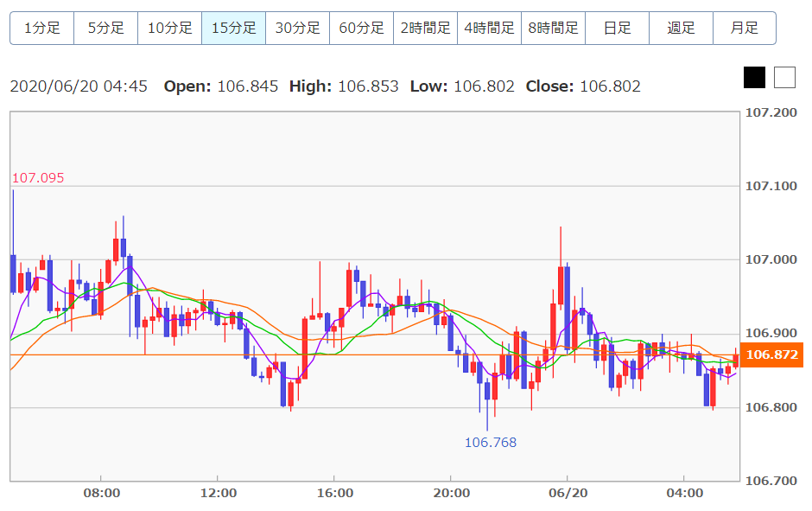Open the 10分足 timeframe
Viewport: 812px width, 511px height.
pyautogui.click(x=170, y=28)
